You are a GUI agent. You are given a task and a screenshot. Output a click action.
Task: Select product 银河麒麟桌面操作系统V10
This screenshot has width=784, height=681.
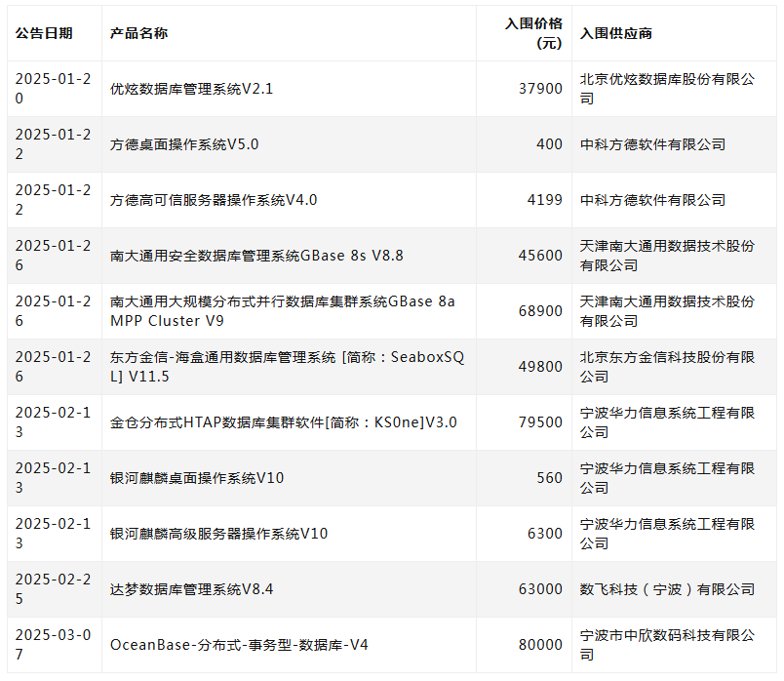[197, 478]
